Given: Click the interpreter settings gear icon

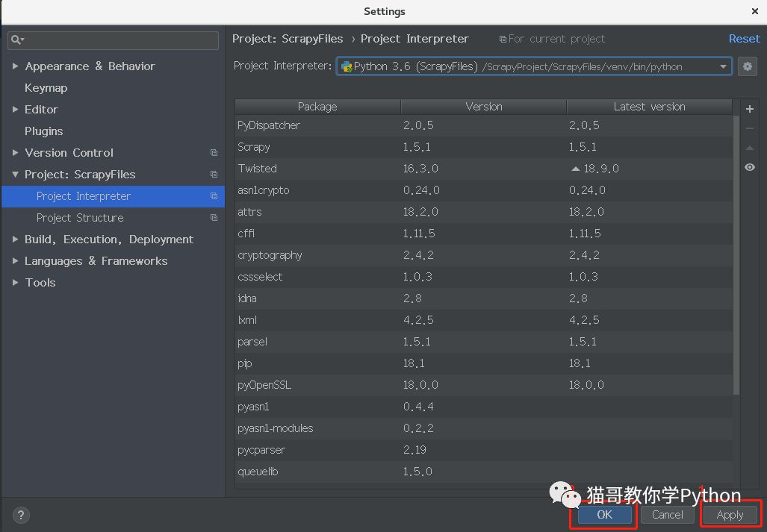Looking at the screenshot, I should (747, 66).
